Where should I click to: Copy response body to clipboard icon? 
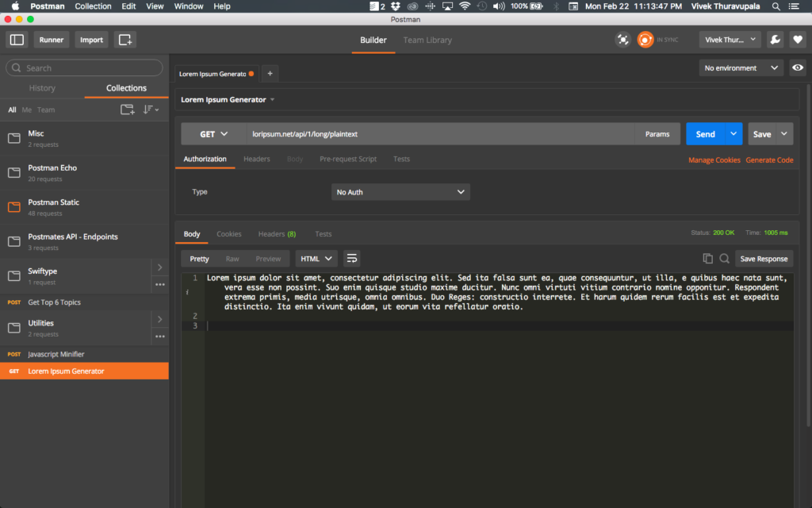707,259
